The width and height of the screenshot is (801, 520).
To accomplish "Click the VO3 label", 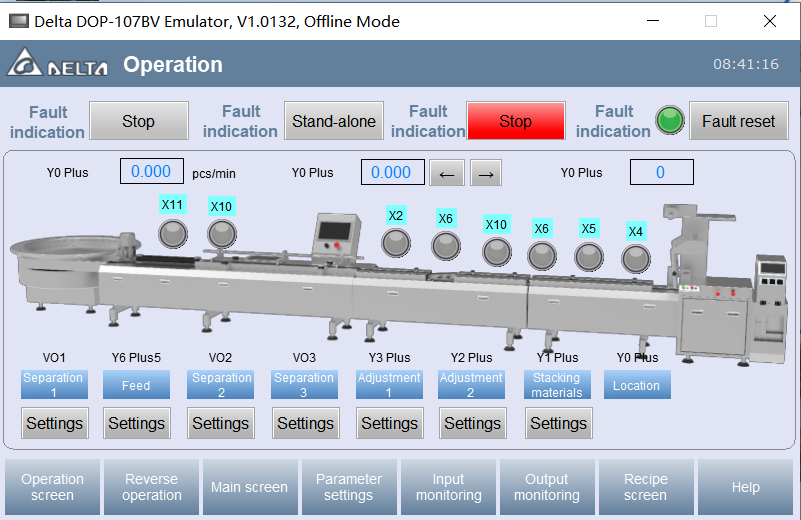I will pyautogui.click(x=304, y=358).
